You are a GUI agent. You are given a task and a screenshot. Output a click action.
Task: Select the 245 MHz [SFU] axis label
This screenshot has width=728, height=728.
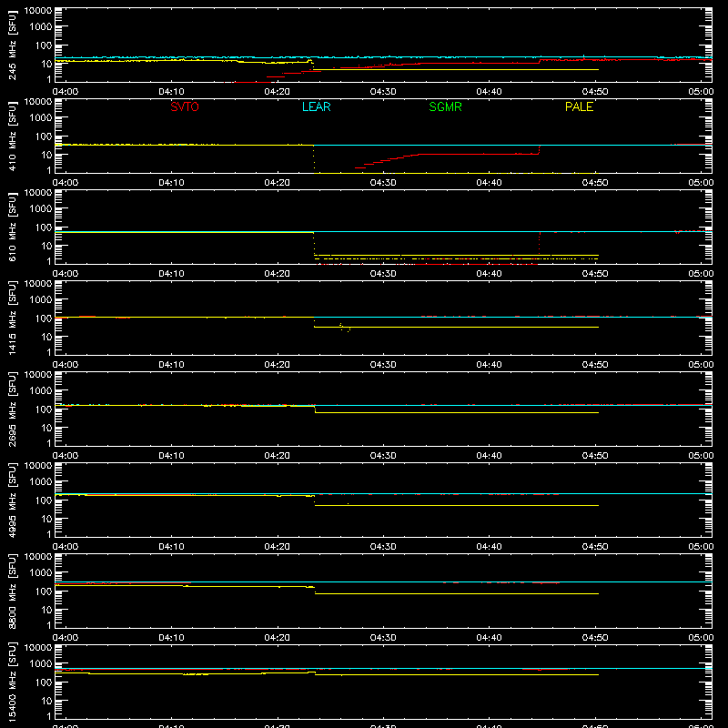[x=12, y=45]
